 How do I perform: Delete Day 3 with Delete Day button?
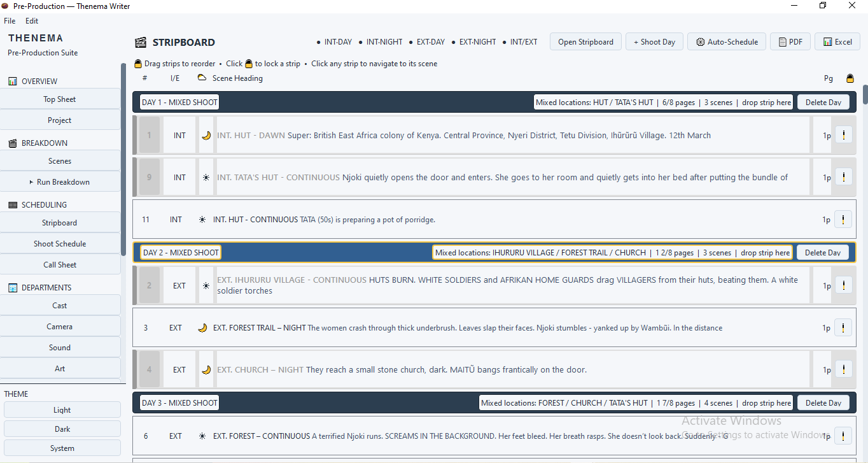point(823,402)
